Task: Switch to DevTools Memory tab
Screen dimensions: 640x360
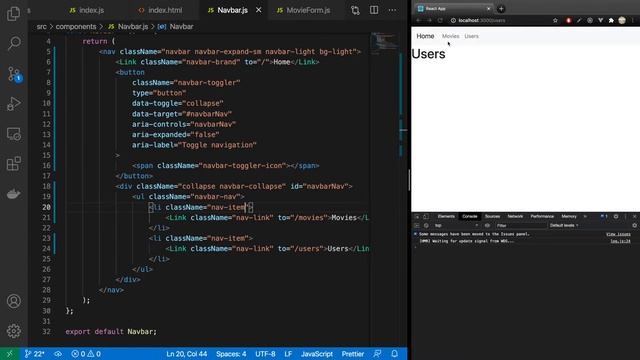Action: click(x=569, y=216)
